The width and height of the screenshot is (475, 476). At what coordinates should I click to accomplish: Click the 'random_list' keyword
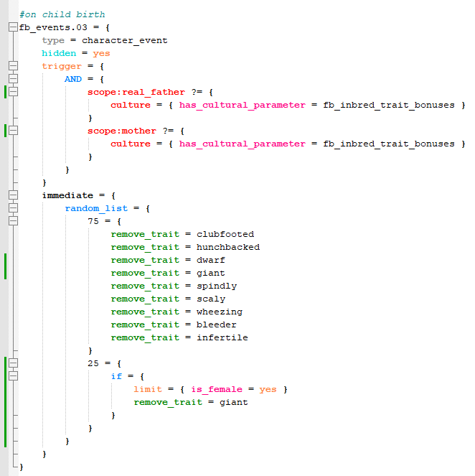click(96, 208)
